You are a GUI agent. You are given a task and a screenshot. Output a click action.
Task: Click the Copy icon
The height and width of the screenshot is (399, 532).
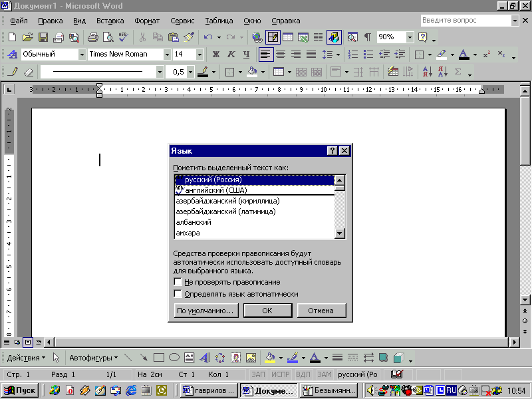click(x=158, y=37)
